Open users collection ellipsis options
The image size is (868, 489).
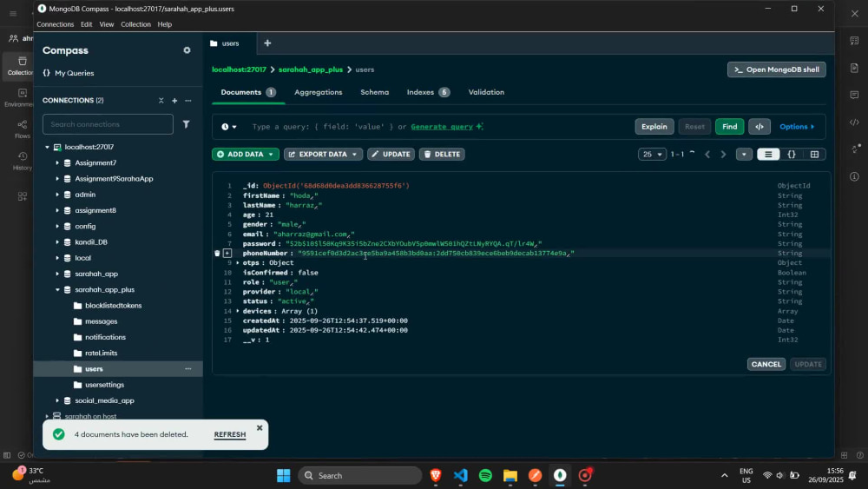tap(188, 369)
